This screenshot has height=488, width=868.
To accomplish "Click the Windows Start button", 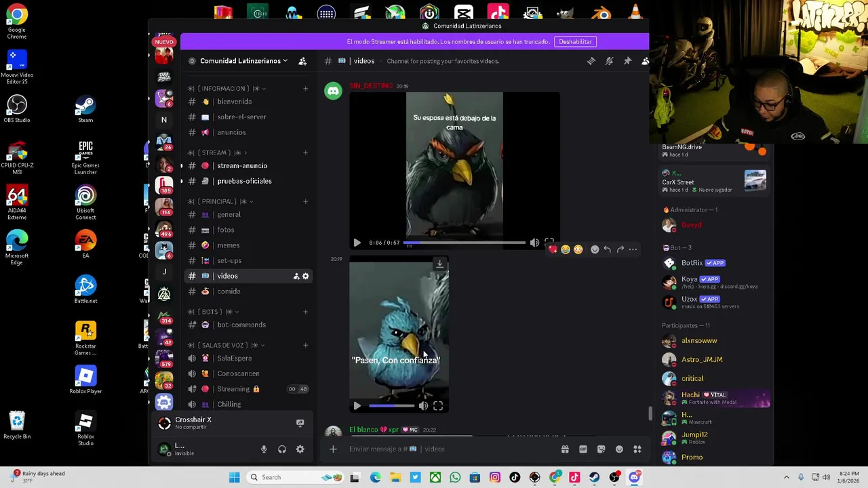I will (x=234, y=477).
